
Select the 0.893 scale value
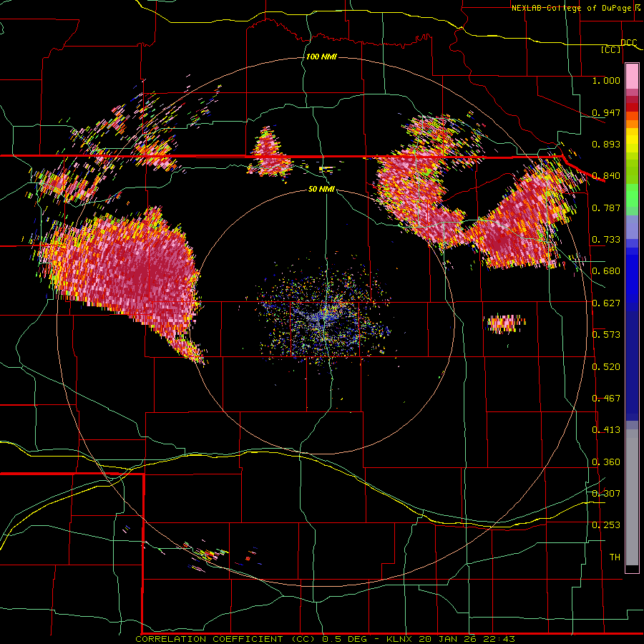(606, 144)
